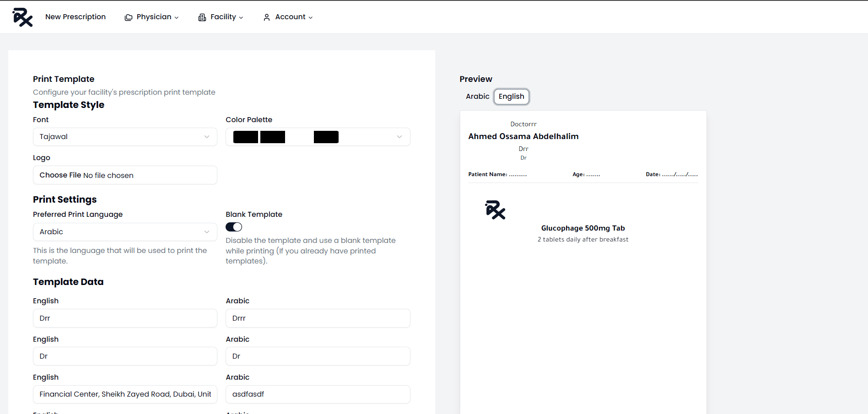Switch preview to the Arabic tab
This screenshot has height=414, width=868.
click(x=477, y=97)
